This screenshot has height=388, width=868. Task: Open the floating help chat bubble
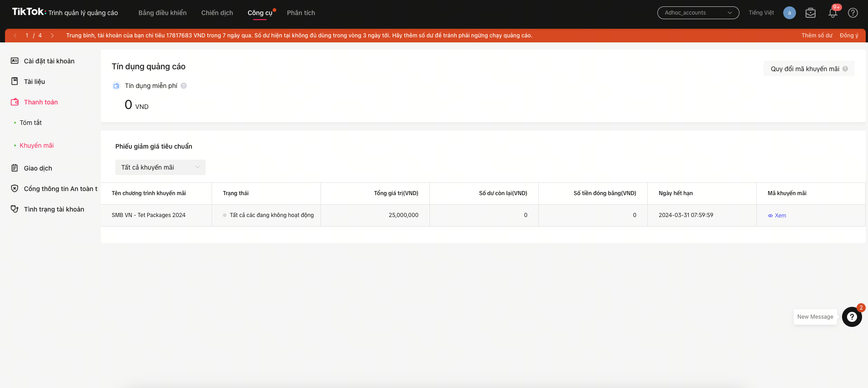point(852,316)
